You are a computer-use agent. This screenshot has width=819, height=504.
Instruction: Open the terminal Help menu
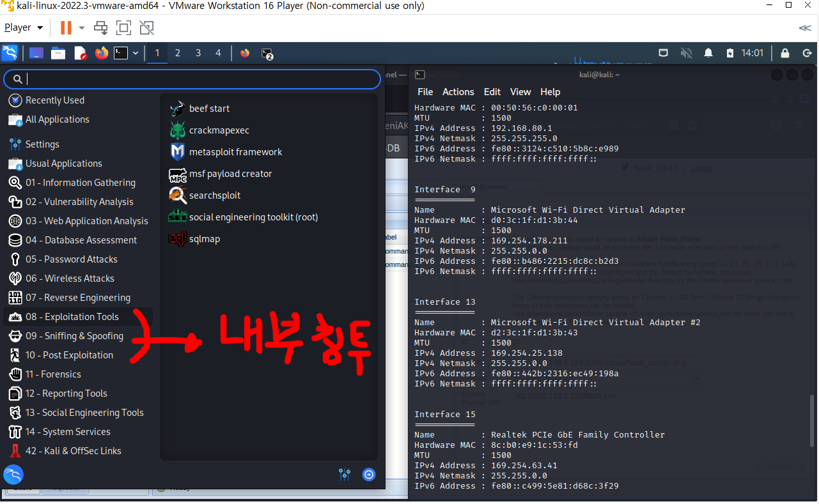(x=550, y=92)
